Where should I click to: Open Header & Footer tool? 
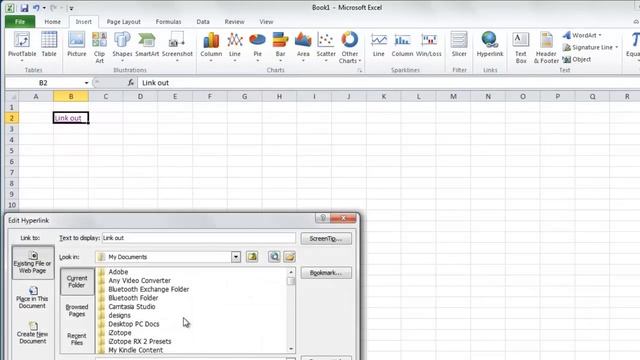pos(546,47)
